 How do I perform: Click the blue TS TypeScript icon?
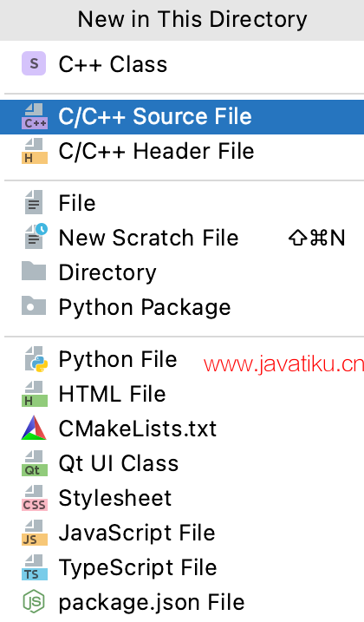[x=35, y=567]
